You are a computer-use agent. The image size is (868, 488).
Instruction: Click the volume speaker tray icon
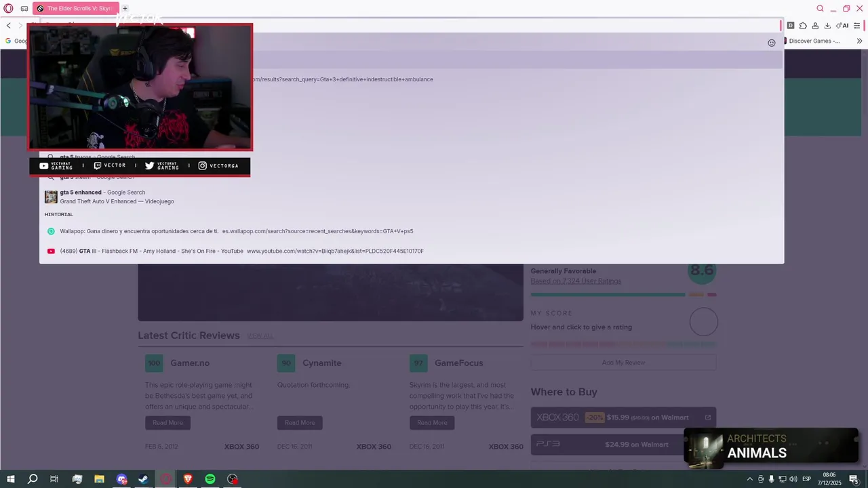click(793, 479)
